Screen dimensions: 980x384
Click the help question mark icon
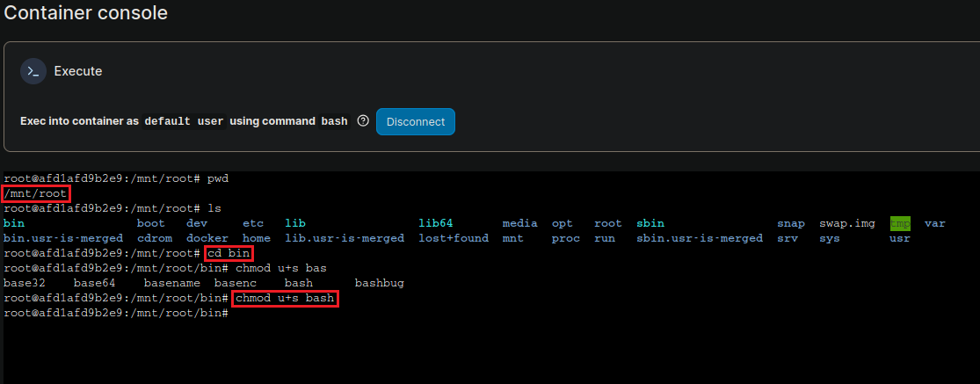pos(363,121)
